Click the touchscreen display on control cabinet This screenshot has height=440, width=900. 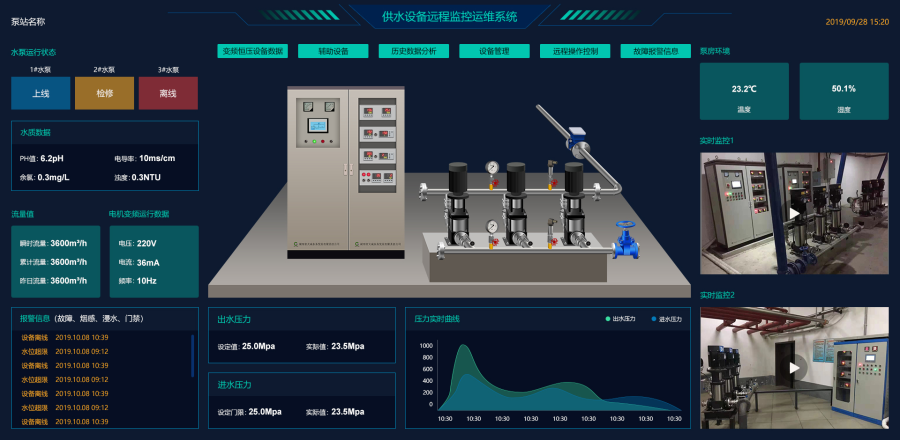pos(318,126)
